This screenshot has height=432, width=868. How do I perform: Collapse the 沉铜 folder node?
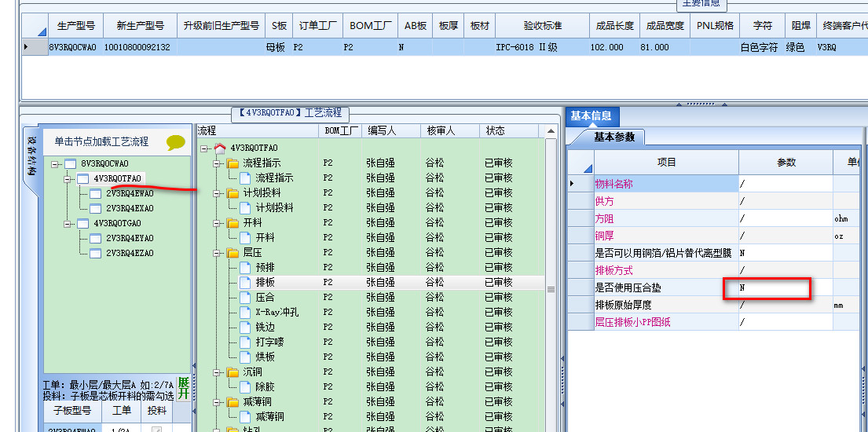click(x=217, y=372)
